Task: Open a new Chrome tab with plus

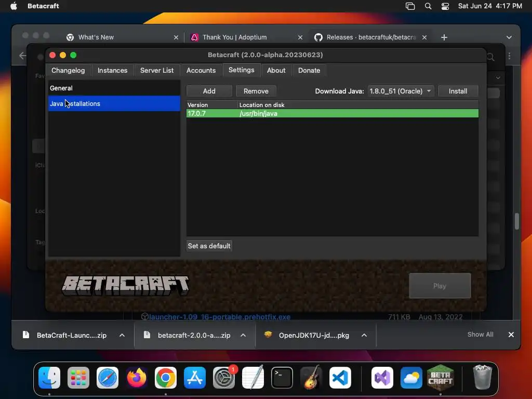Action: click(x=444, y=37)
